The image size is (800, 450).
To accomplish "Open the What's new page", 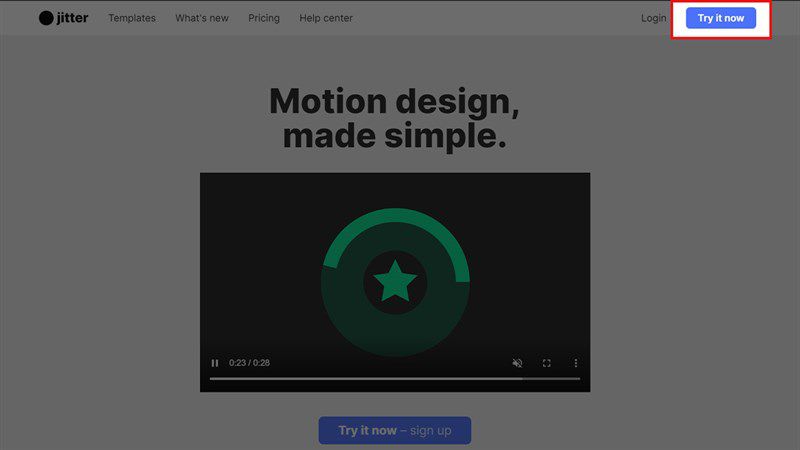I will 202,18.
